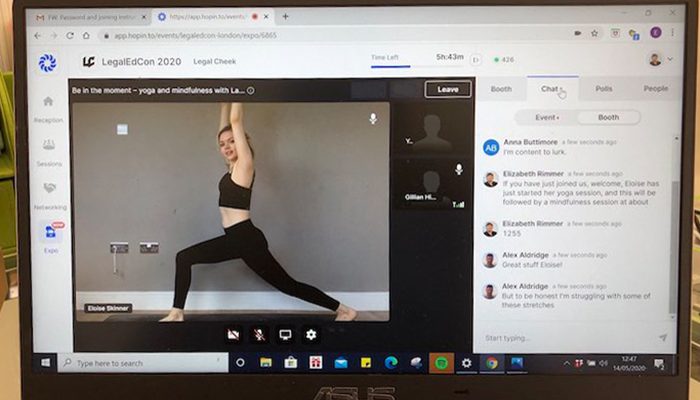The height and width of the screenshot is (400, 700).
Task: Click Anna Buttimore's avatar in chat
Action: coord(491,147)
